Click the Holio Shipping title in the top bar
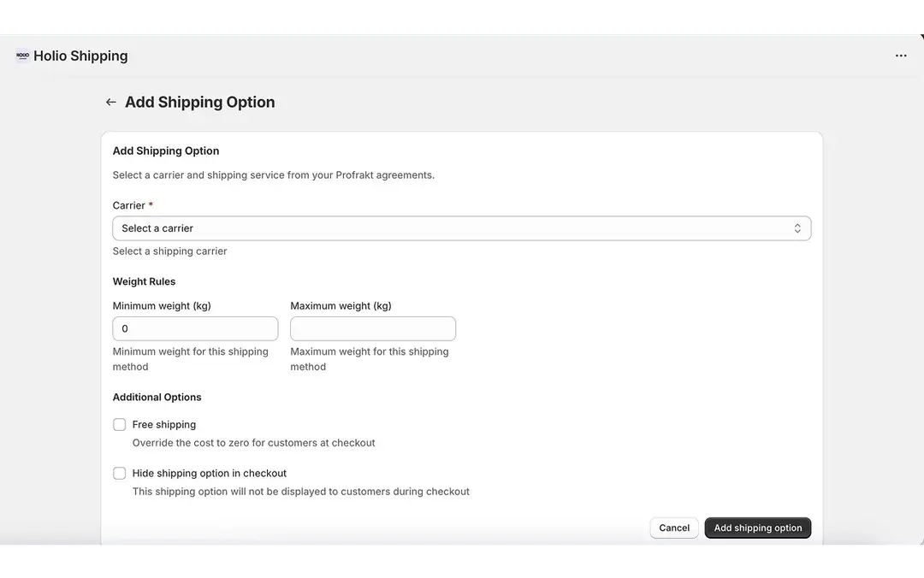This screenshot has height=578, width=924. pos(80,55)
